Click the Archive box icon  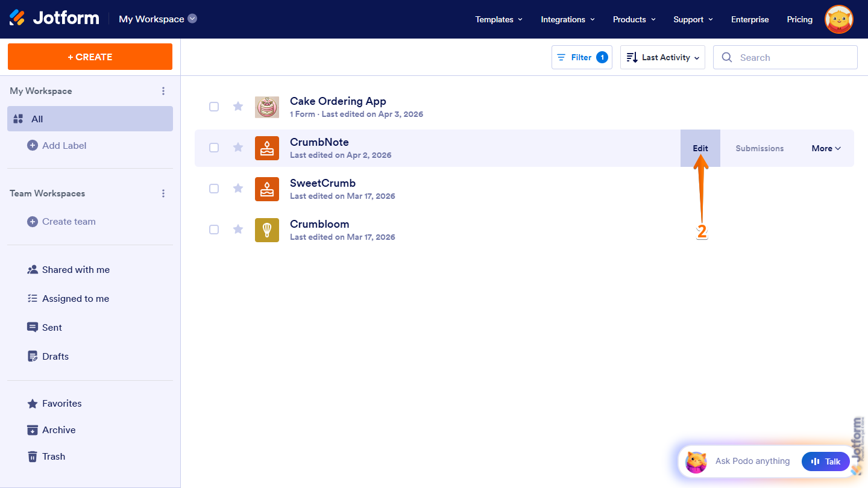coord(33,430)
